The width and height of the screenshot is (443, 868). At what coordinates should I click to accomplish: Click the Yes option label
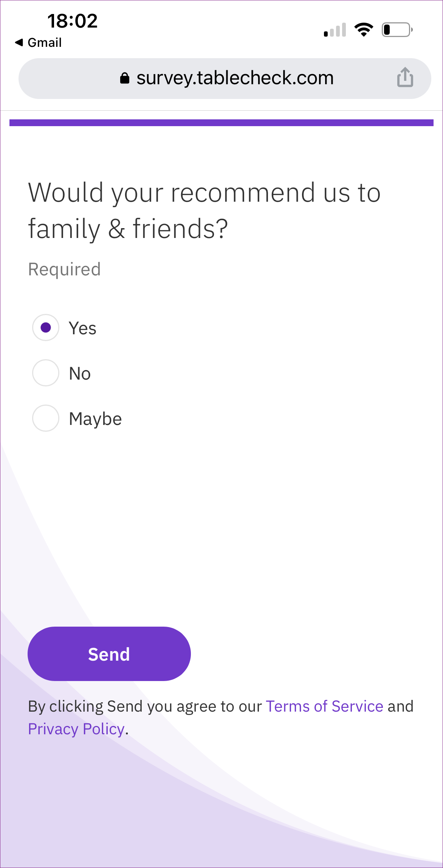(82, 328)
